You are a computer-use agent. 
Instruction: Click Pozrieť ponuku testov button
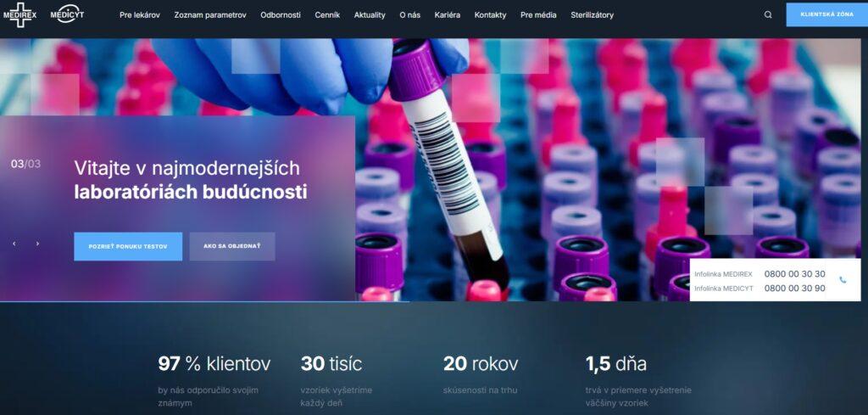point(128,246)
